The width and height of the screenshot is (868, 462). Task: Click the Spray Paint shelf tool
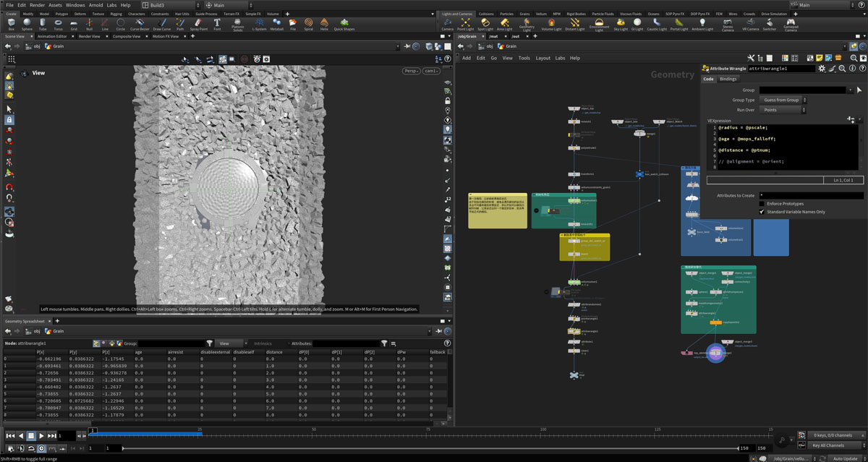(198, 24)
